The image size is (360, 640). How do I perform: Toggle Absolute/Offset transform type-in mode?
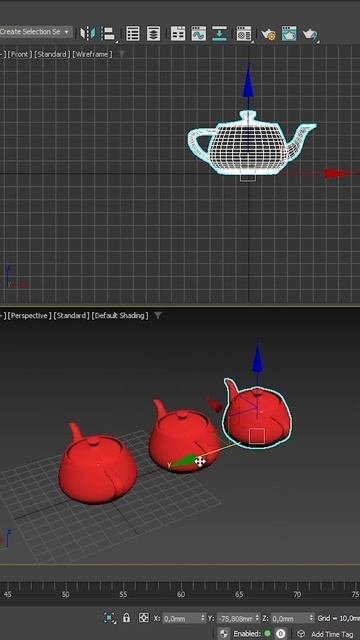[x=144, y=618]
